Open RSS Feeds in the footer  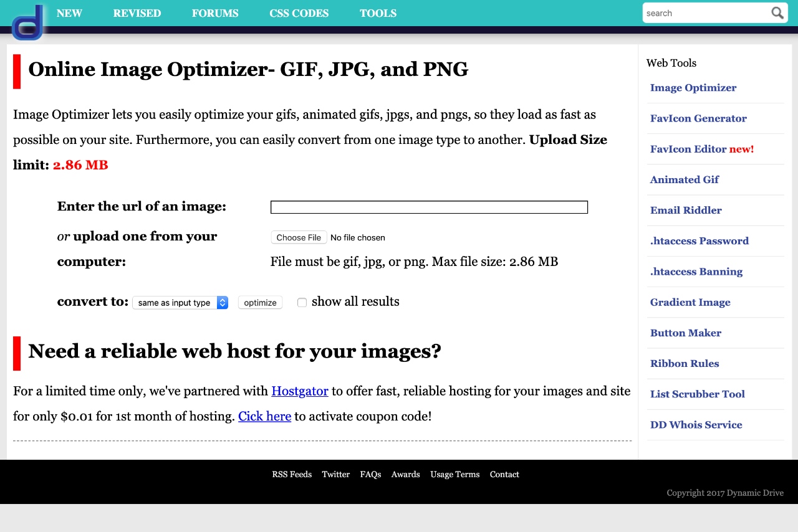[292, 475]
